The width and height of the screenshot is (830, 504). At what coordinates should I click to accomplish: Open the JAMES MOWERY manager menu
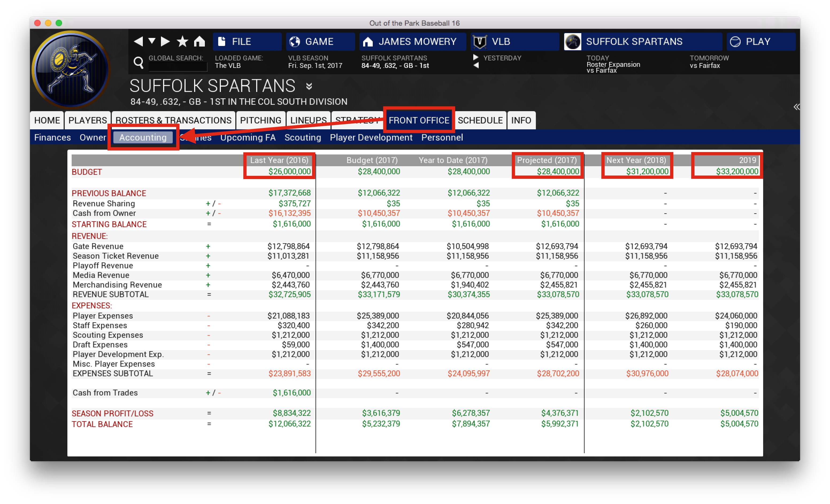(412, 42)
